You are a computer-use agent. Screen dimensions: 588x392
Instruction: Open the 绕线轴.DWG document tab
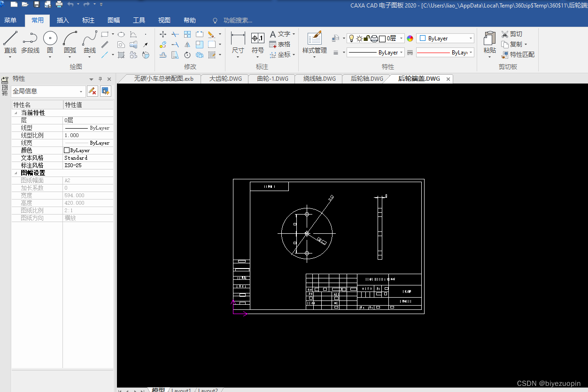[319, 79]
